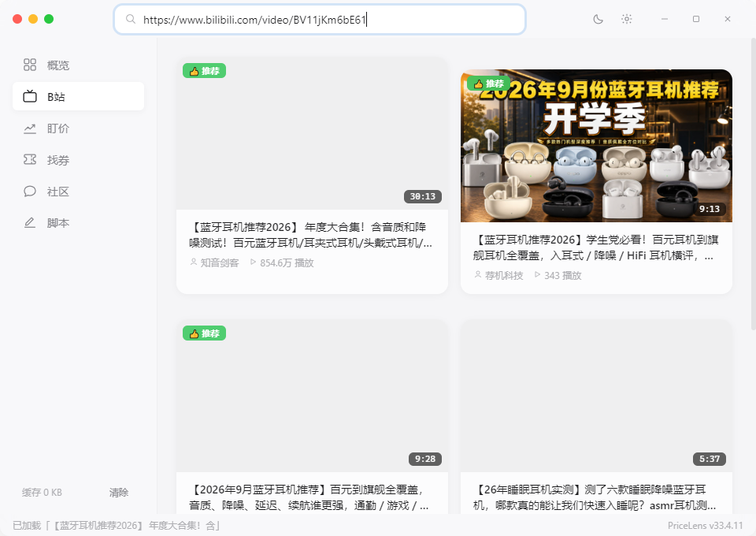Click 推荐 badge on the 30:13 video
The width and height of the screenshot is (756, 536).
[x=205, y=71]
